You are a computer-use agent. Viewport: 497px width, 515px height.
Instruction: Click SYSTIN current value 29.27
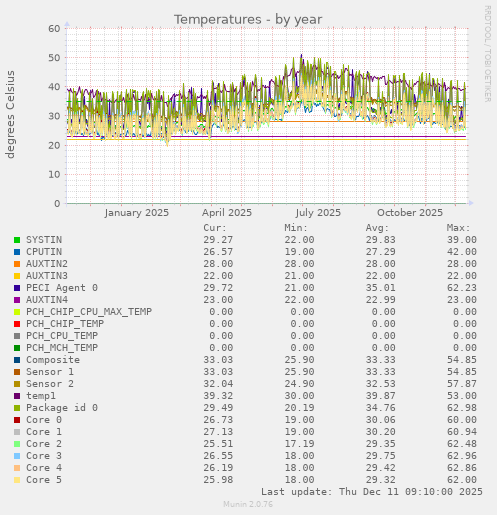click(x=218, y=240)
